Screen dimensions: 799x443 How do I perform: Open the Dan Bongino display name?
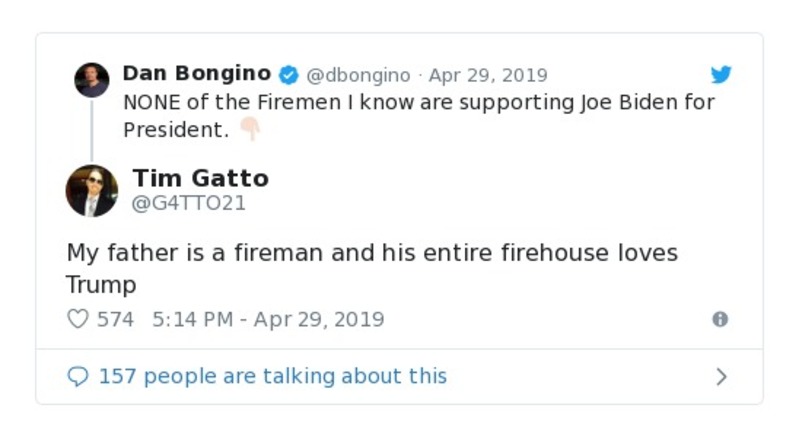pos(196,74)
